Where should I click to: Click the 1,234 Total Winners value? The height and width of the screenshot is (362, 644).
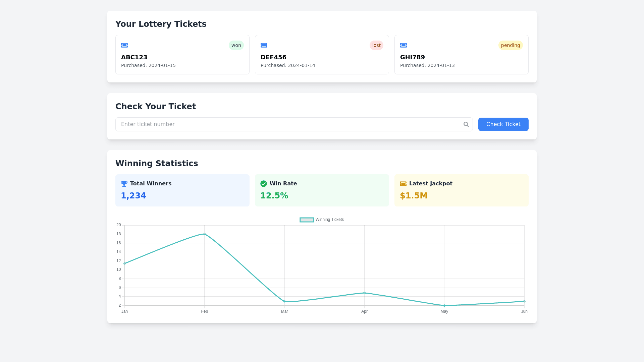coord(133,196)
